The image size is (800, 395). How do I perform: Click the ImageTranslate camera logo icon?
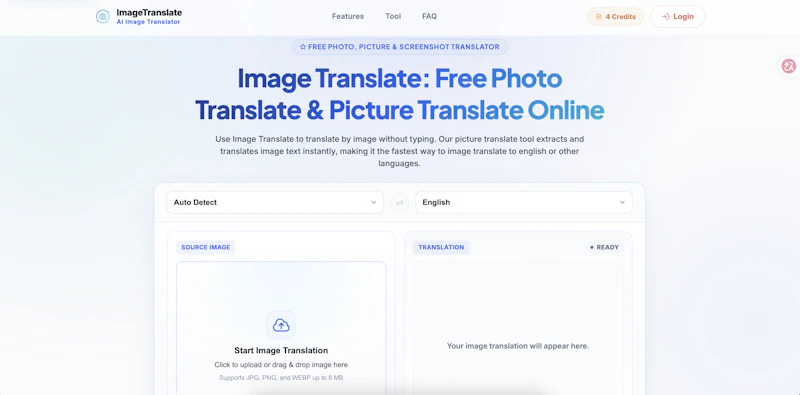pyautogui.click(x=103, y=17)
